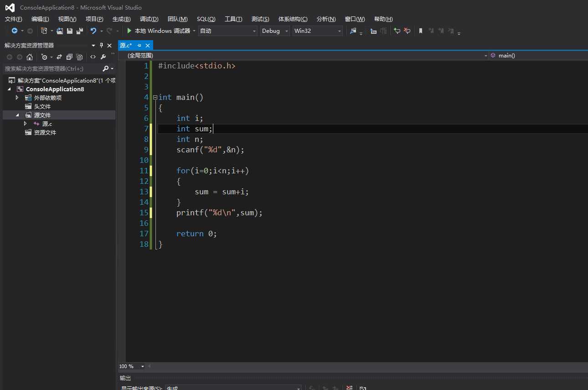
Task: Open the 编辑(E) menu
Action: pos(40,19)
